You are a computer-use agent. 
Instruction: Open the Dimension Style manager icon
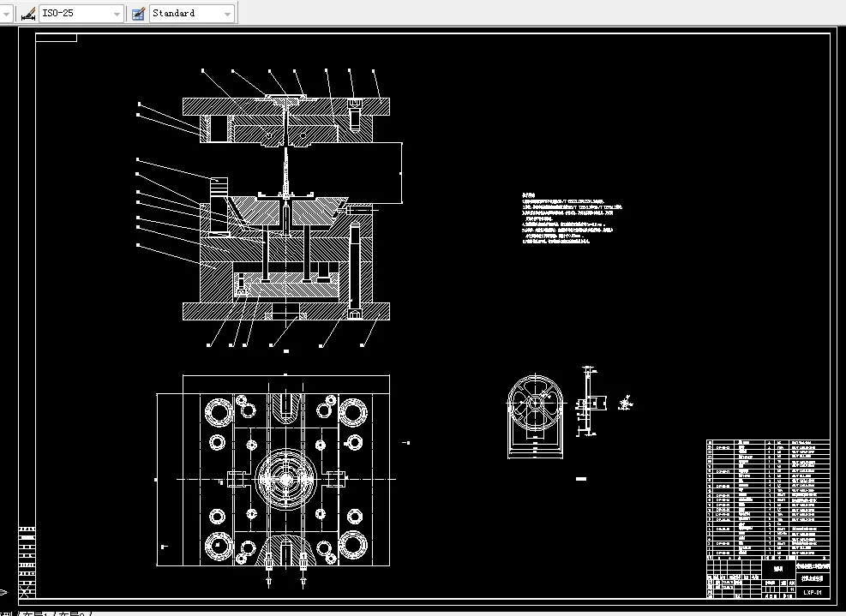(28, 14)
